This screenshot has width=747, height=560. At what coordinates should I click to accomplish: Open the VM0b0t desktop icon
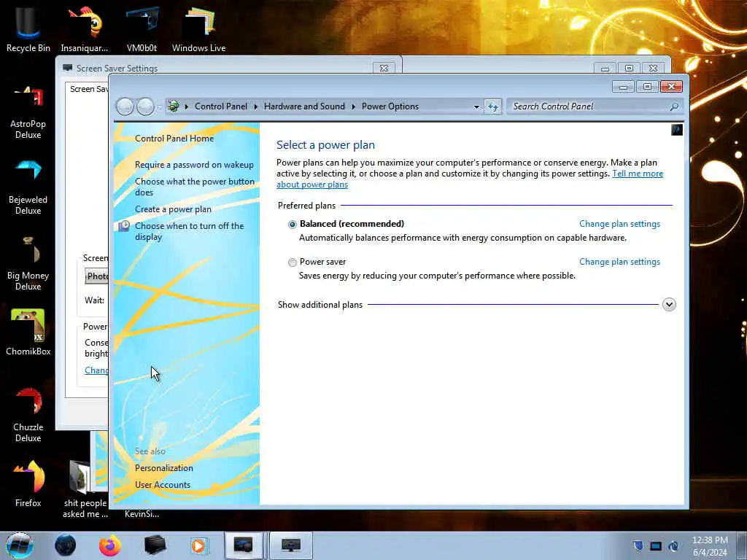coord(142,28)
